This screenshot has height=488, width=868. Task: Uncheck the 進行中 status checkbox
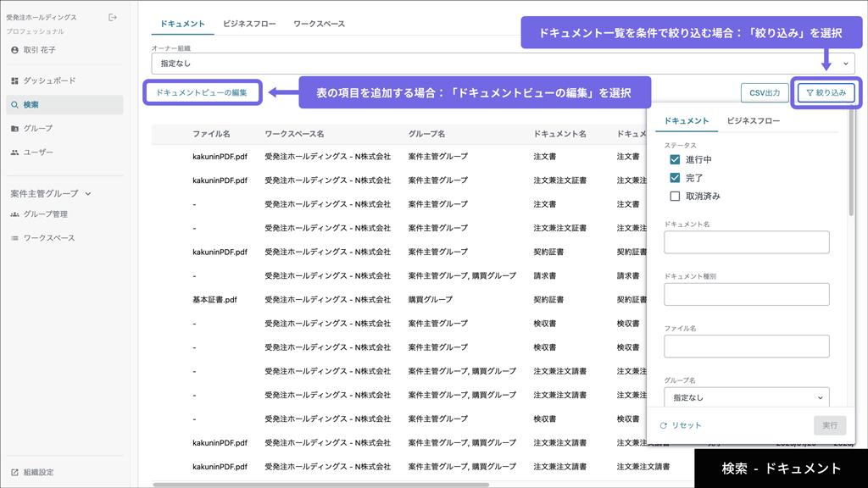(675, 159)
